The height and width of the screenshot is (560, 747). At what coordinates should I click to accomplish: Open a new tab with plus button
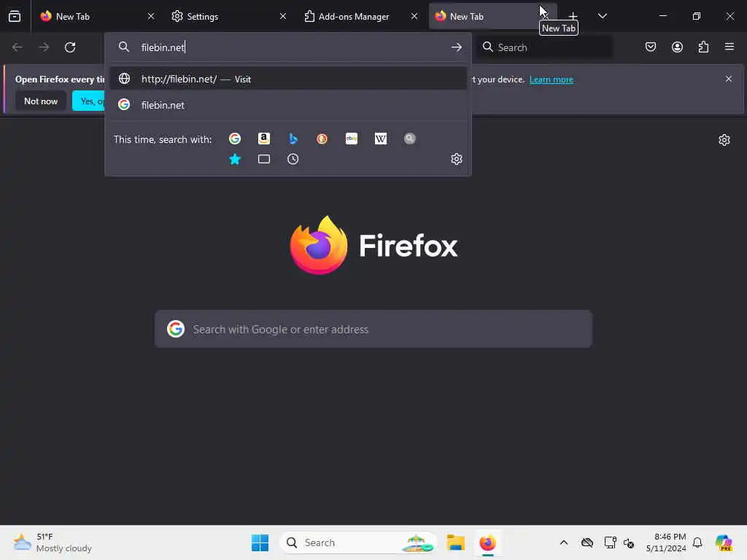click(573, 16)
